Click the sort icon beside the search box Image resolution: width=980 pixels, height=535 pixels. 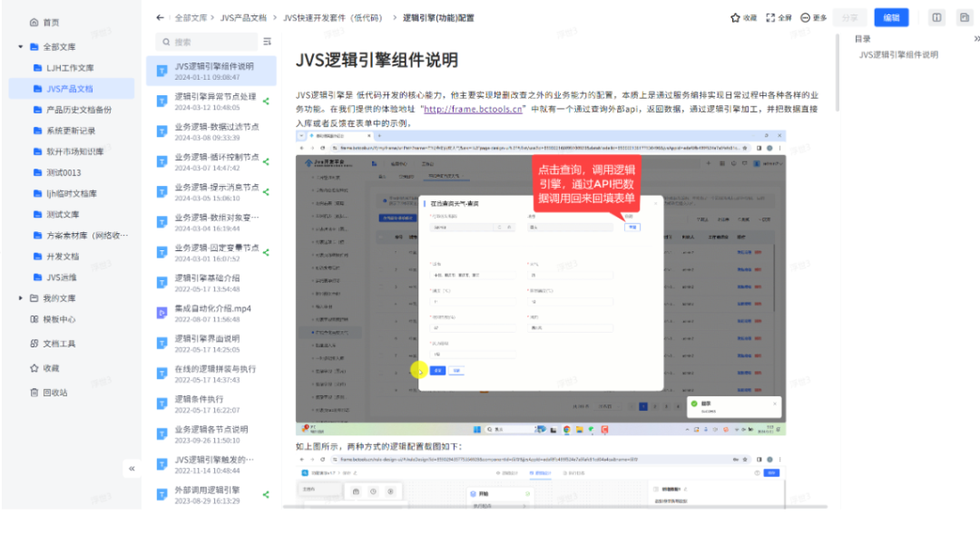click(x=267, y=42)
